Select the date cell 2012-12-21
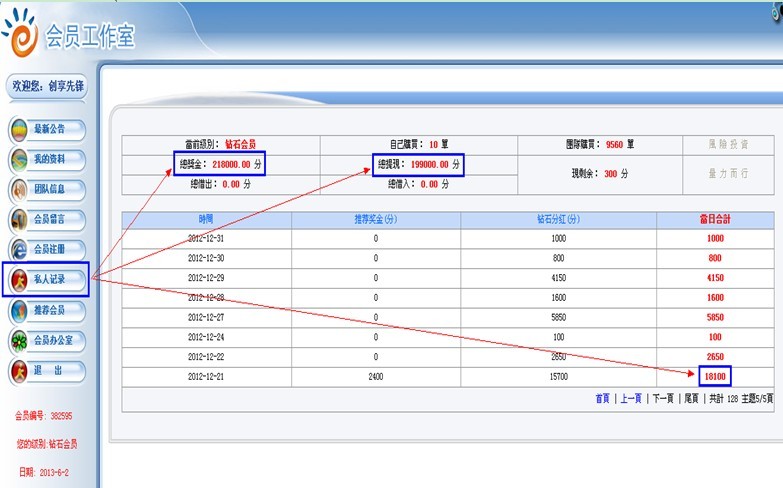This screenshot has height=488, width=783. [206, 377]
